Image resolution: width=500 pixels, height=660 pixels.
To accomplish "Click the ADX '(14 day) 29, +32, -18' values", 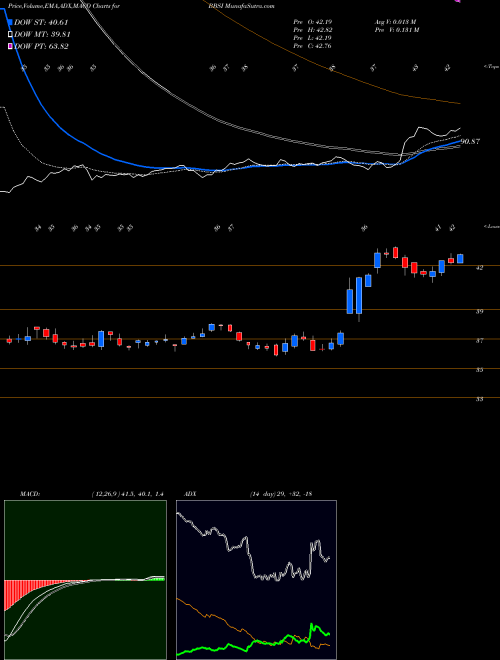I will (281, 494).
